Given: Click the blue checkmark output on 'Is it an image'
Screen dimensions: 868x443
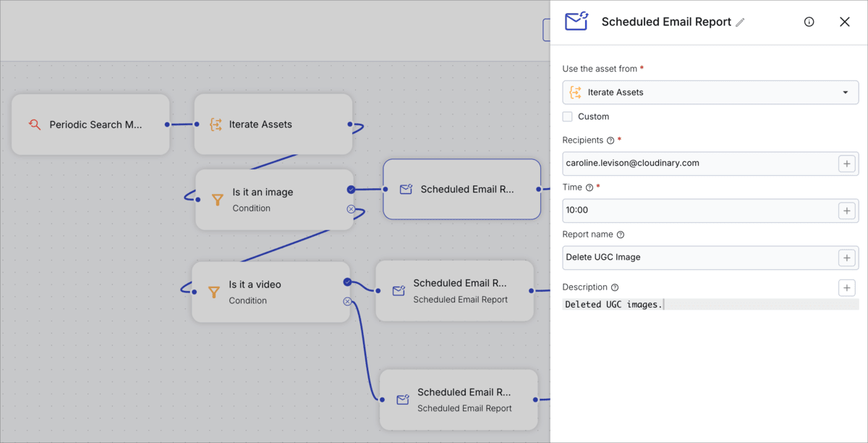Looking at the screenshot, I should (349, 189).
